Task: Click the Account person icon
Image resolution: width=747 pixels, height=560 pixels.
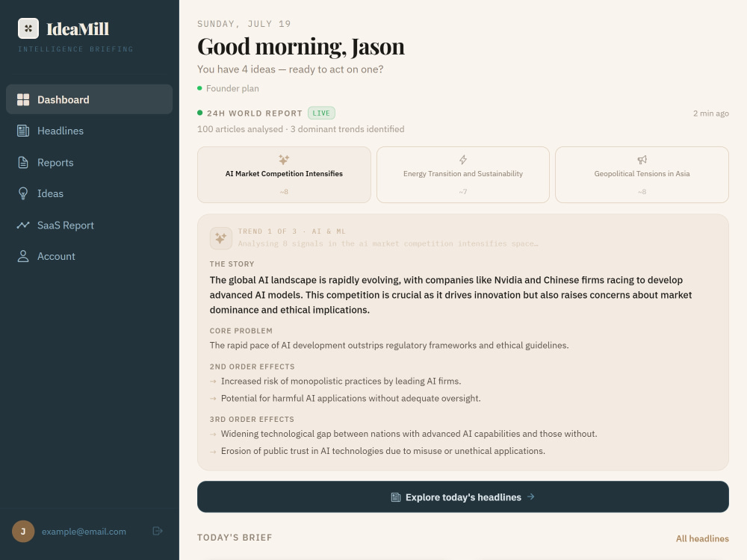Action: [x=23, y=256]
